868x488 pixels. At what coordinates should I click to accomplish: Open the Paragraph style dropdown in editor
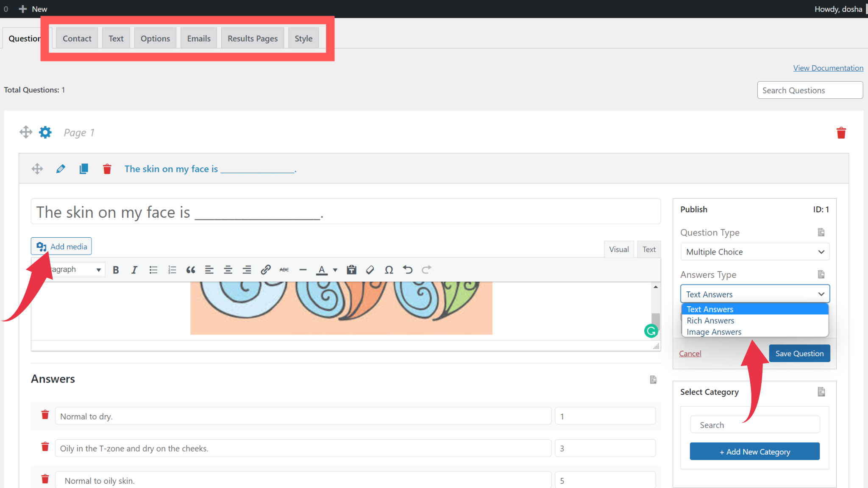point(71,269)
